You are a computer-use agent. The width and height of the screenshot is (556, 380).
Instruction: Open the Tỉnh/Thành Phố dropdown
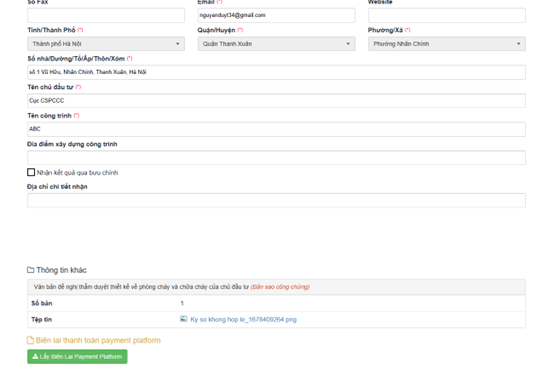pos(106,44)
